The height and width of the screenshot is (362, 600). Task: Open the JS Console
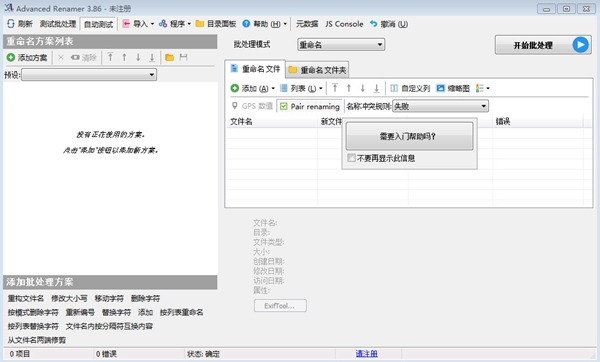click(344, 24)
